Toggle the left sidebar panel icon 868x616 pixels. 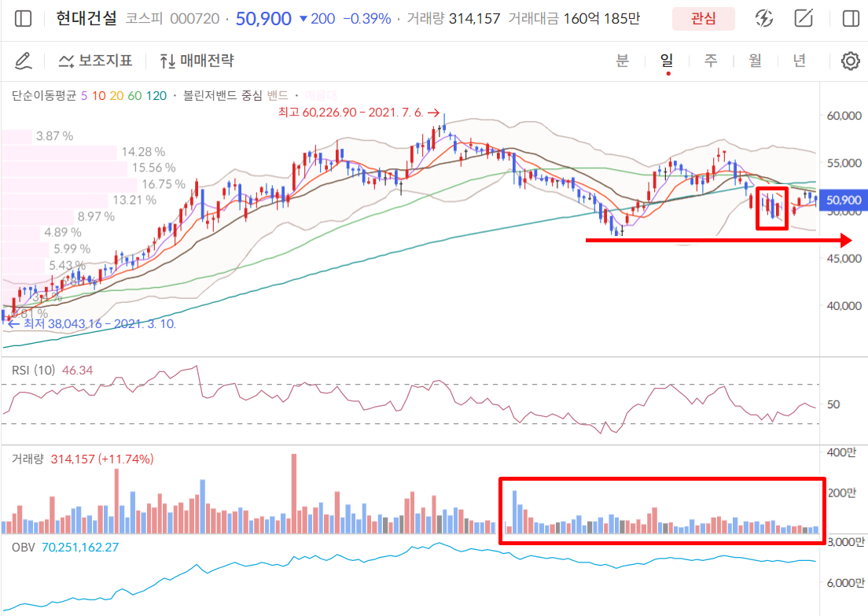pos(24,19)
